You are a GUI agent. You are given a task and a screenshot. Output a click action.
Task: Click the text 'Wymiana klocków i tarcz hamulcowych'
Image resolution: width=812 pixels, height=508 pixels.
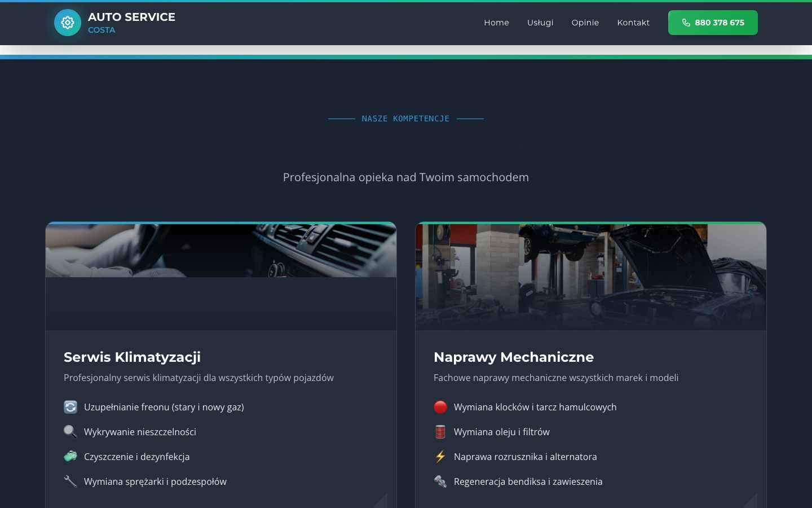click(x=535, y=407)
